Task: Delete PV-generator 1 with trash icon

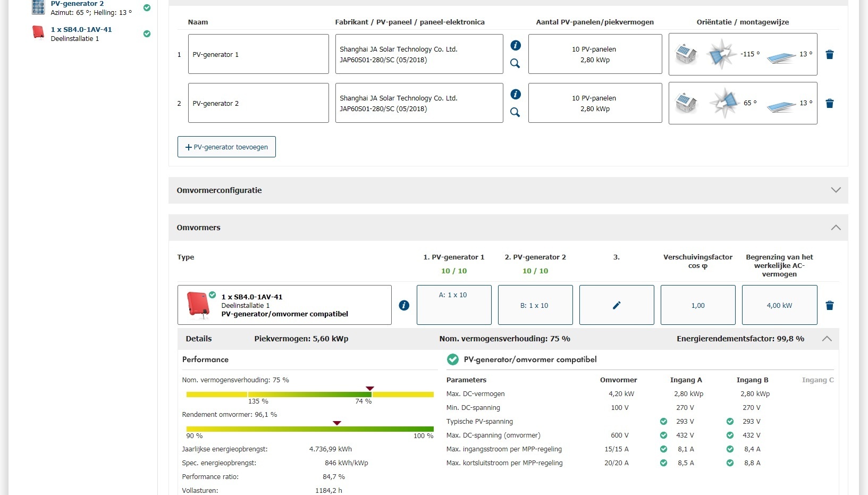Action: [x=829, y=55]
